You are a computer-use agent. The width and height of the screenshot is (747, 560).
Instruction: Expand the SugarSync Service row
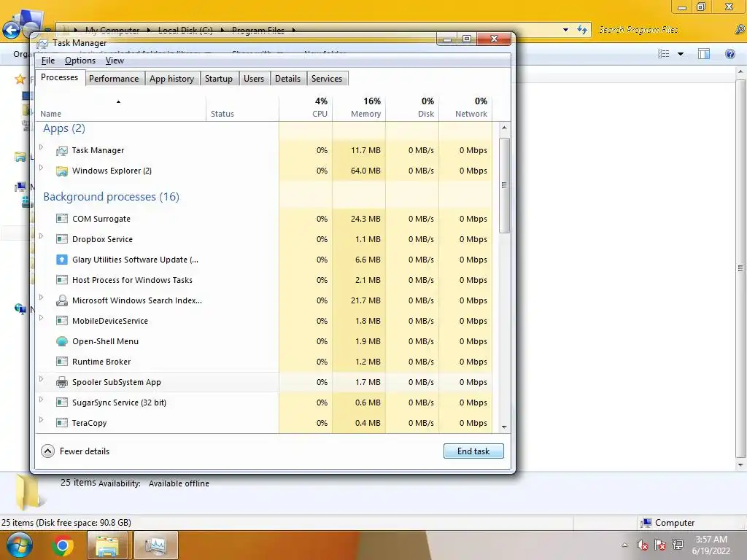42,400
